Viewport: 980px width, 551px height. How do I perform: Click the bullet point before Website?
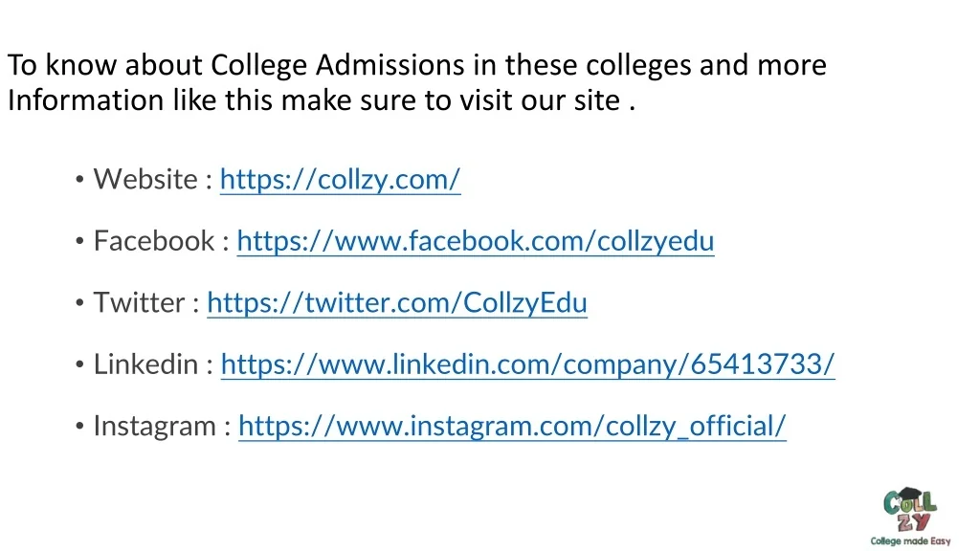(x=78, y=180)
